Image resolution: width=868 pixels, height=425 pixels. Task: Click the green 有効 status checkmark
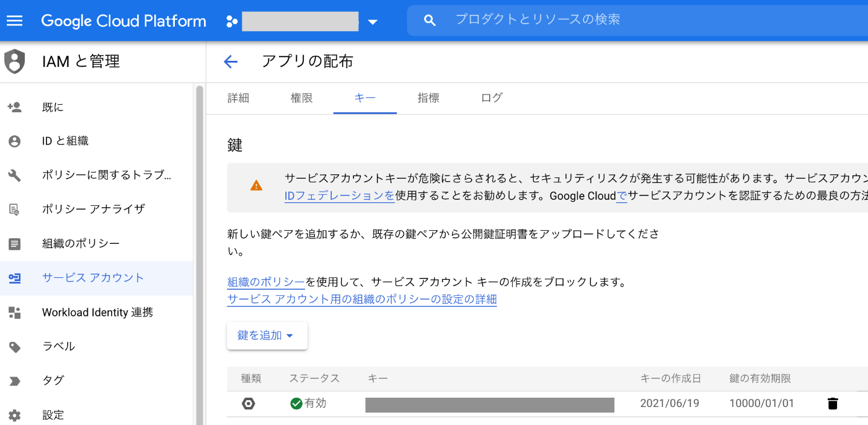[296, 404]
